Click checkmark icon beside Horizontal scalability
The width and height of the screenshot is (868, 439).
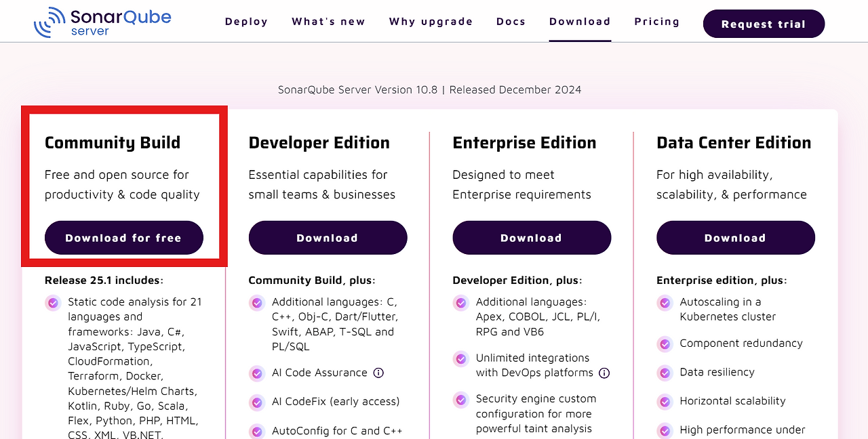pyautogui.click(x=665, y=402)
